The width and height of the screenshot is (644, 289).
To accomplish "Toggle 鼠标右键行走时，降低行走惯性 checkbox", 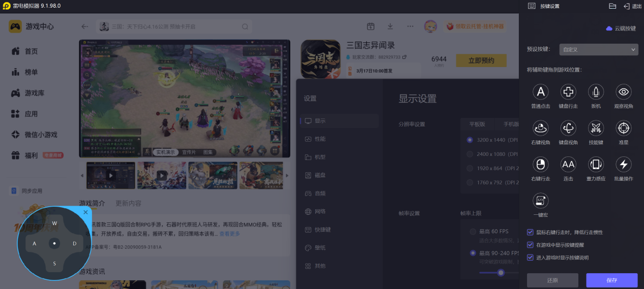I will click(531, 232).
